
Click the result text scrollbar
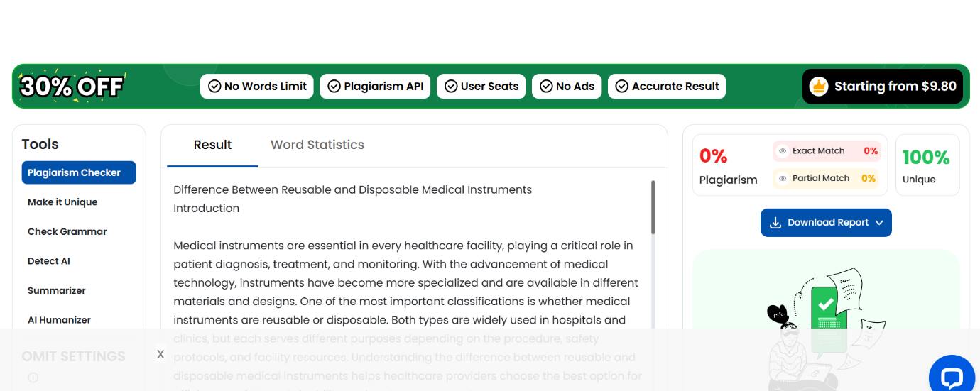[x=653, y=207]
